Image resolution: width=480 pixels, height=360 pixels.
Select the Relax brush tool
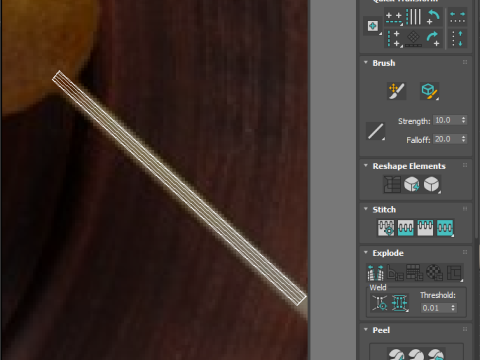click(x=429, y=91)
